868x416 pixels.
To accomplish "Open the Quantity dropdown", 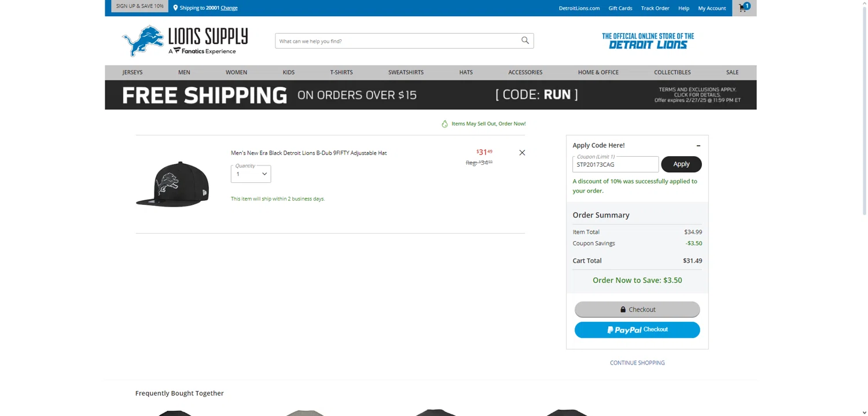I will point(251,174).
